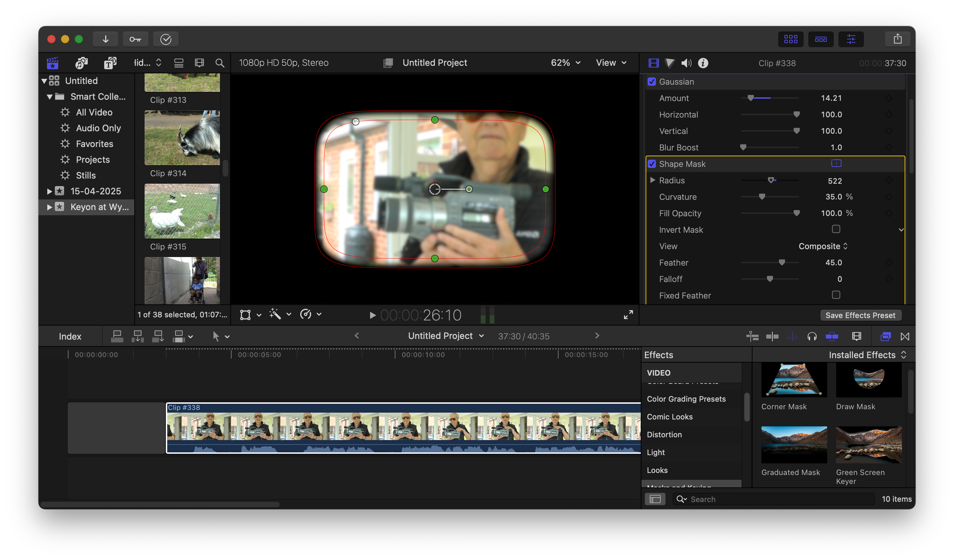
Task: Open the viewer View options dropdown
Action: (611, 63)
